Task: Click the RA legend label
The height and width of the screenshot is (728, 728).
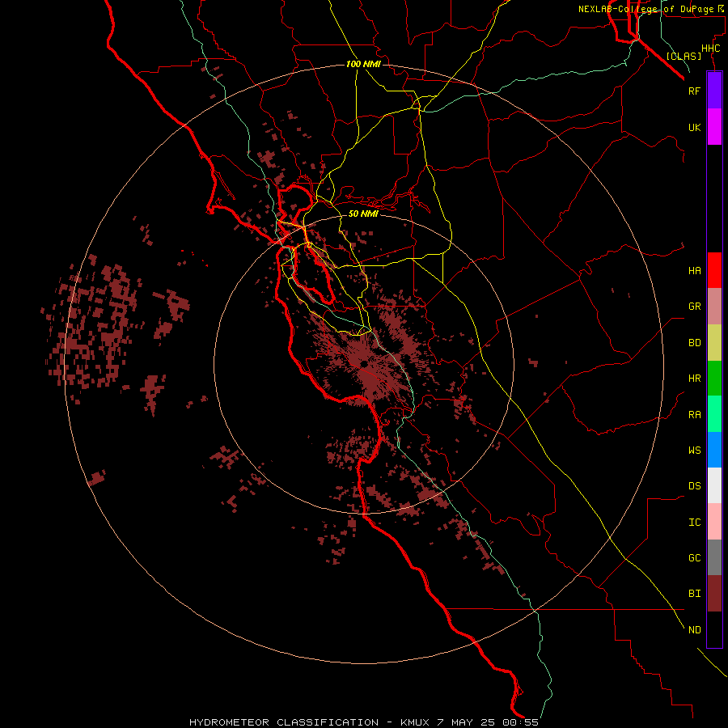Action: point(694,415)
